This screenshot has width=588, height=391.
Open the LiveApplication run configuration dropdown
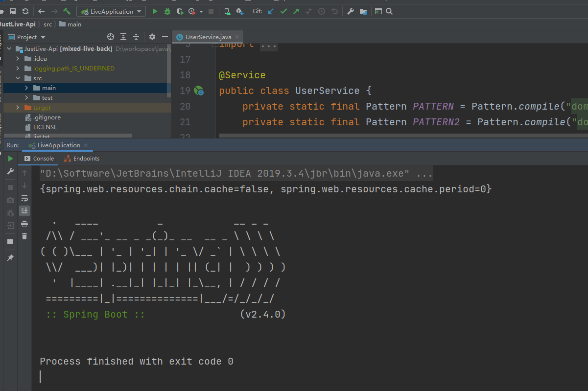click(111, 11)
